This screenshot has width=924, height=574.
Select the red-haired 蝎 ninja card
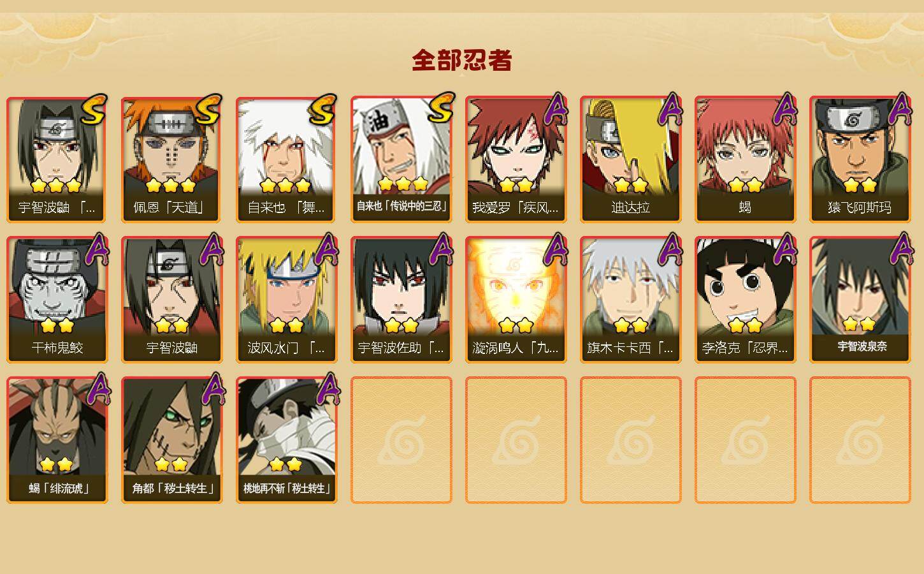745,159
